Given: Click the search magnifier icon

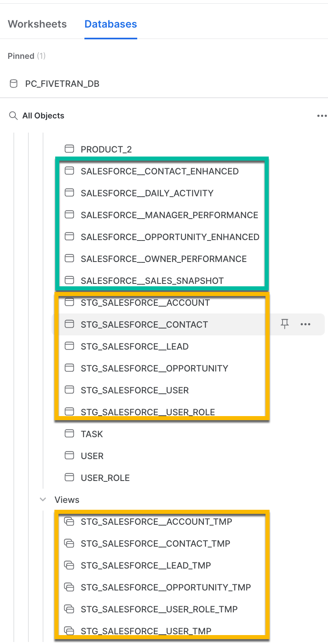Looking at the screenshot, I should [x=13, y=116].
